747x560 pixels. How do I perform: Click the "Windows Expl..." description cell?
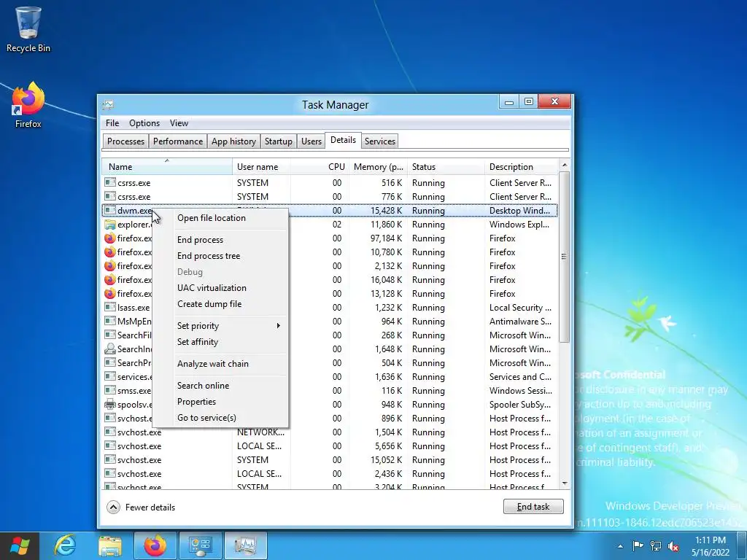(519, 225)
